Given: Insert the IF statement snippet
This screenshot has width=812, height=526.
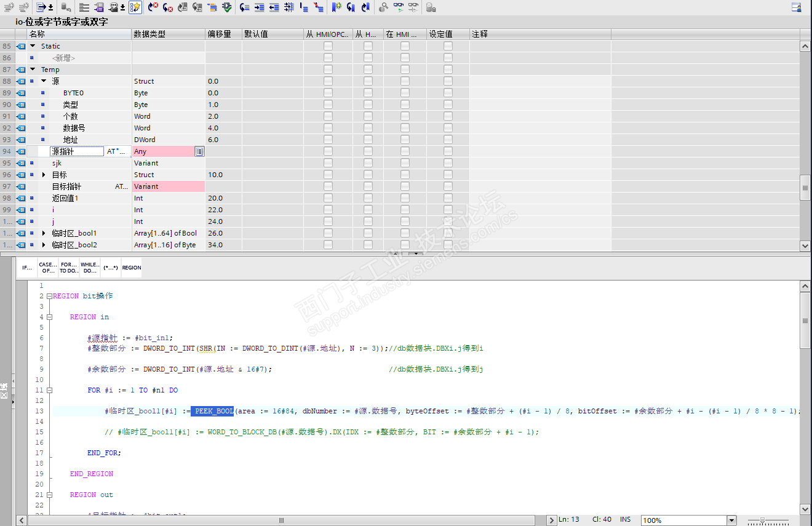Looking at the screenshot, I should pos(27,268).
